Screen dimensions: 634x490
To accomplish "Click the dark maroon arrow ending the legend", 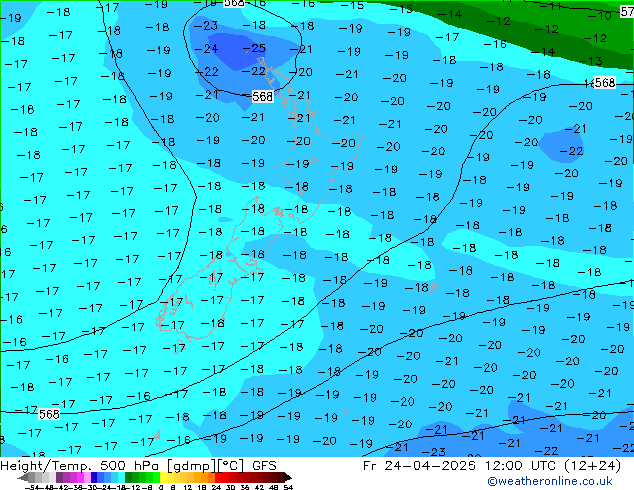I will point(288,478).
